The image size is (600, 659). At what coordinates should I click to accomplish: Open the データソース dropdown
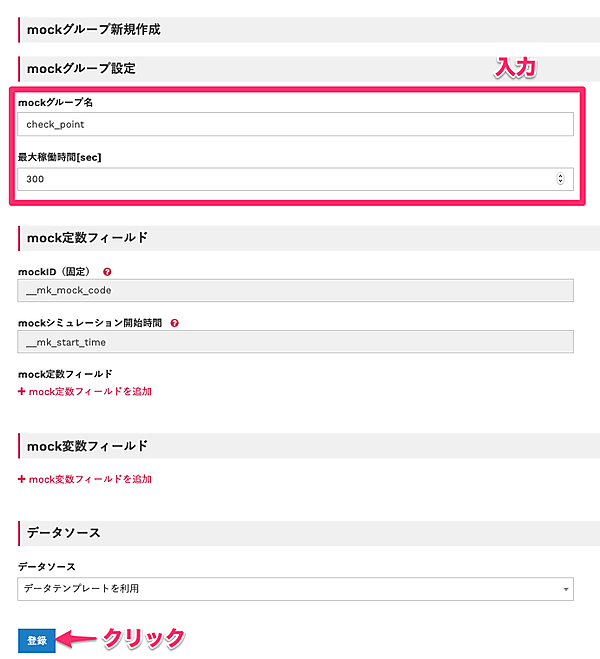[x=295, y=588]
